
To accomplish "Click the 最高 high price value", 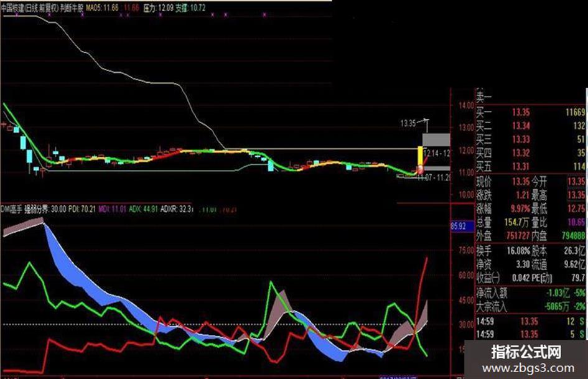I will [576, 195].
